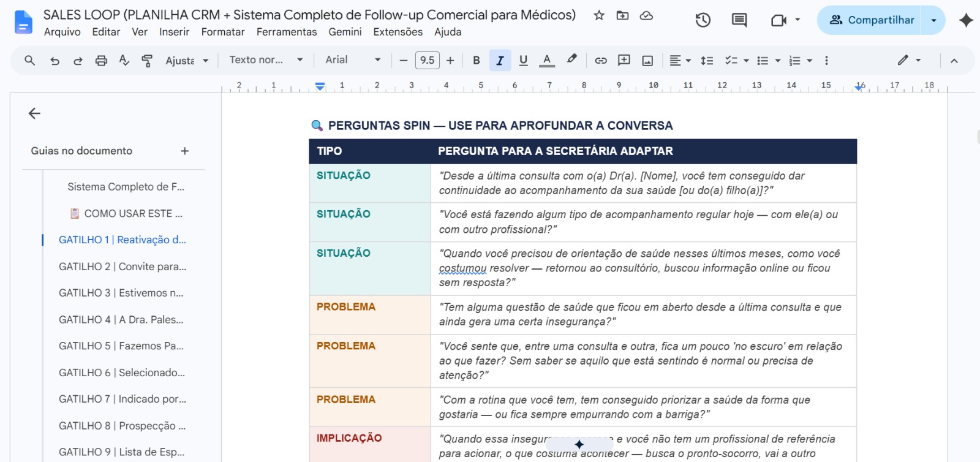Open bulleted list options dropdown
The height and width of the screenshot is (462, 980).
[777, 61]
